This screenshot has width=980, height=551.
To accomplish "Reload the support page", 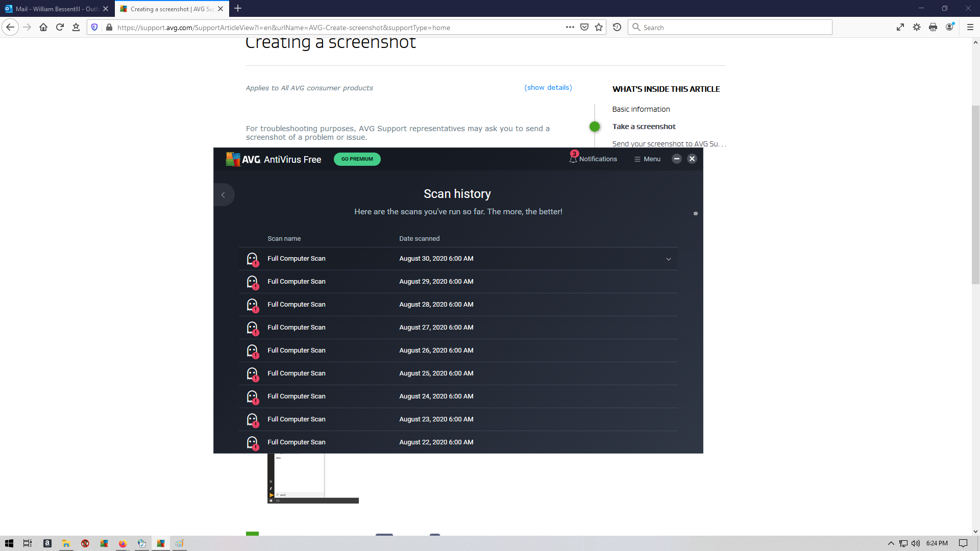I will (x=60, y=27).
